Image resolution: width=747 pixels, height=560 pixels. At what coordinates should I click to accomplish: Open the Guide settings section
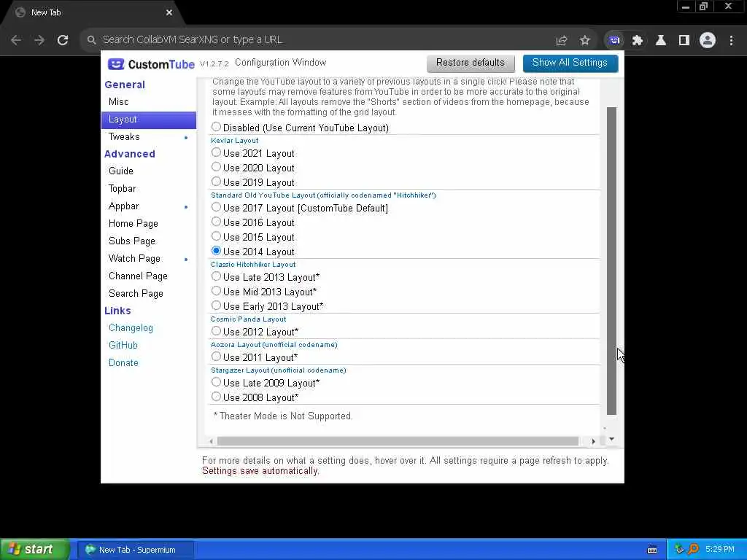(149, 171)
